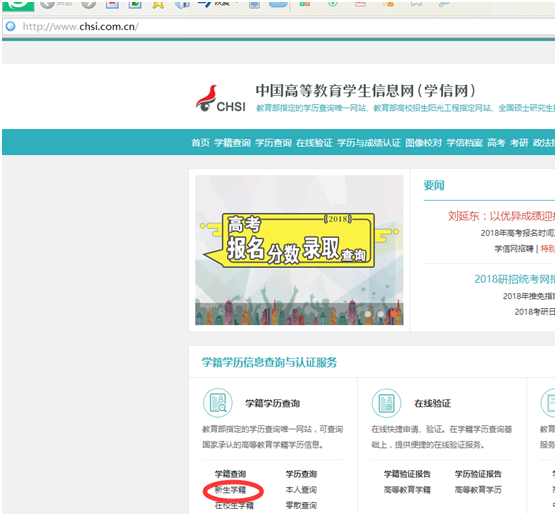This screenshot has height=516, width=557.
Task: Open the 高等教育学历 link
Action: click(x=478, y=490)
